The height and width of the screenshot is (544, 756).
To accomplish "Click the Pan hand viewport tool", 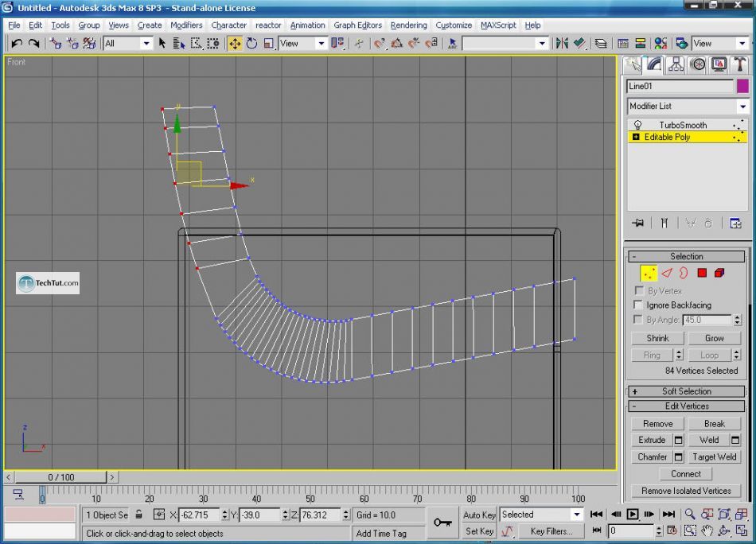I will (x=707, y=531).
